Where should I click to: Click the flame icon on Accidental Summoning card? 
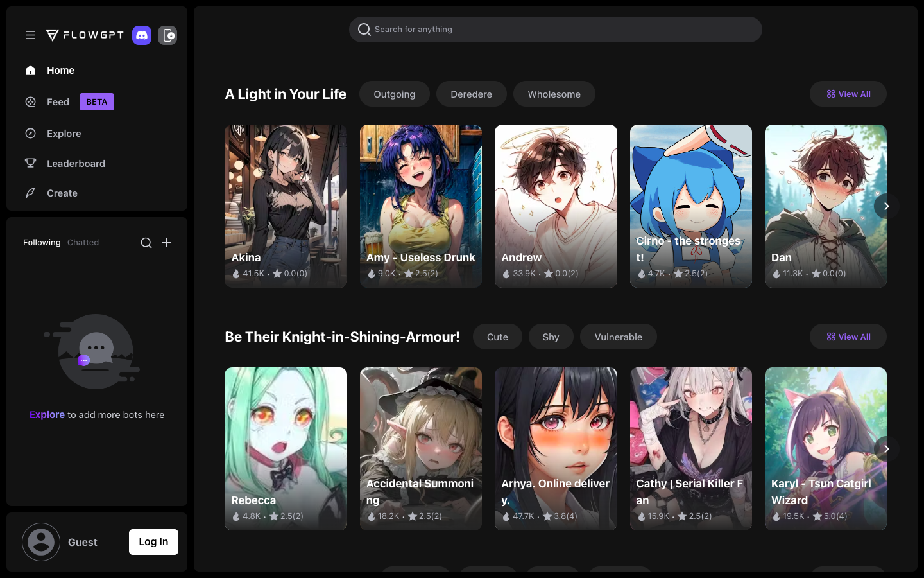372,516
